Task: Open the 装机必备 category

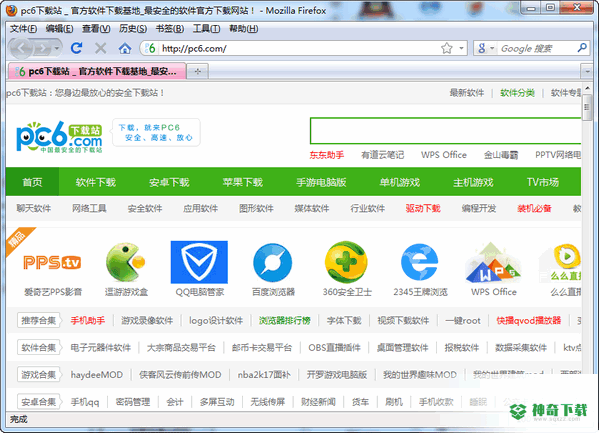Action: click(x=534, y=208)
